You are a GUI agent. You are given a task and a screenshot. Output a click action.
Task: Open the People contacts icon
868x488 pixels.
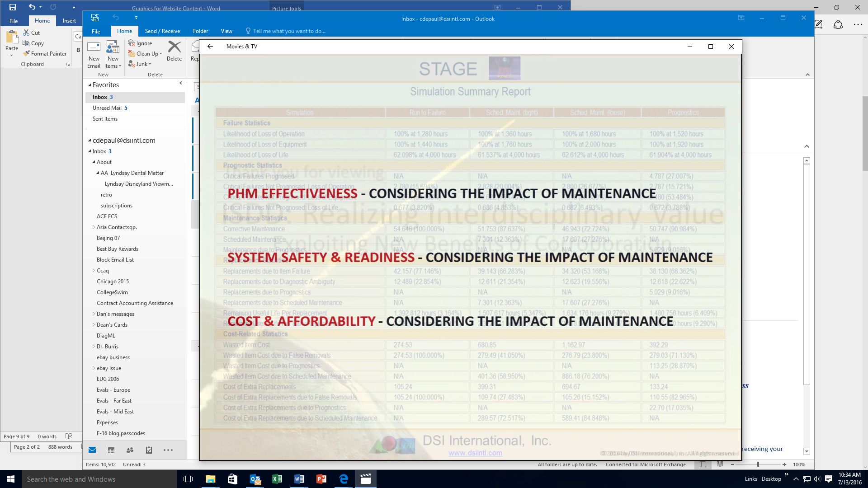click(130, 450)
